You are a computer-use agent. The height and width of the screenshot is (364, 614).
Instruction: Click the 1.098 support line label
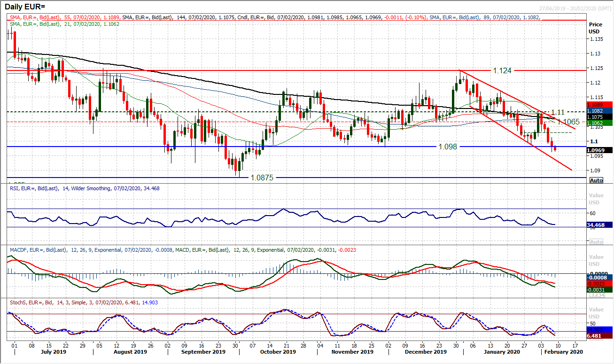pos(447,147)
